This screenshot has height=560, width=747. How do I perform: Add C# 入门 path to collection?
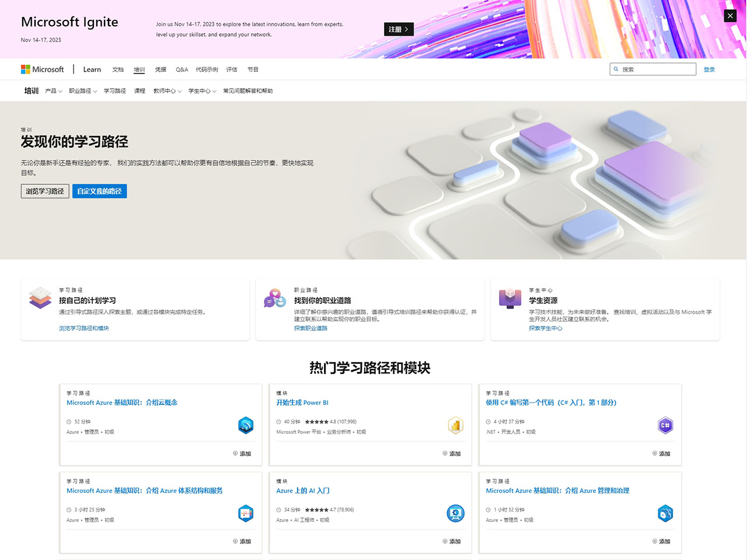click(x=661, y=453)
